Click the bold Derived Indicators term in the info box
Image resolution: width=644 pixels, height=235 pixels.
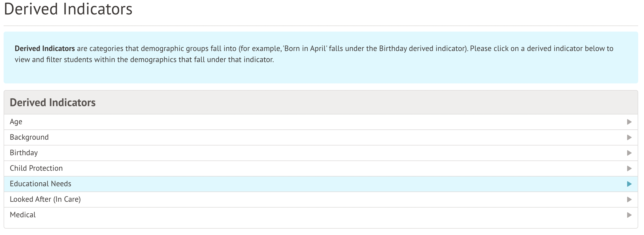click(45, 48)
